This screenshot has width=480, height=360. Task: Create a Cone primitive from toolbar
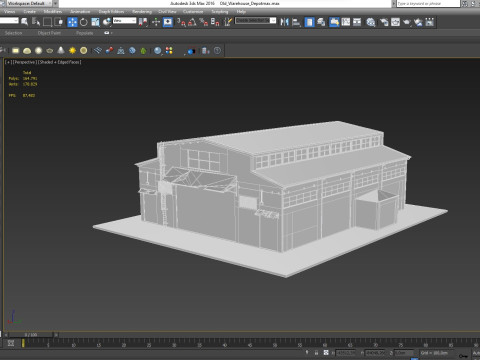click(x=61, y=51)
